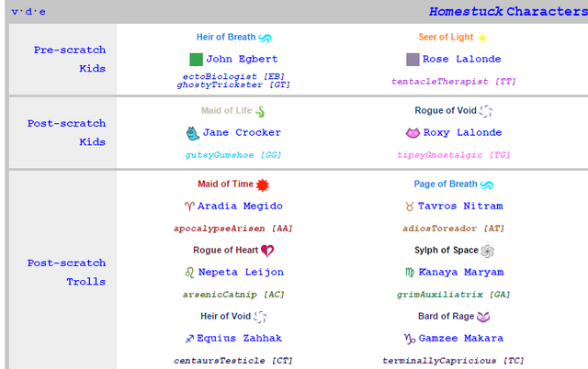Click the Breath icon beside Page of Breath
The image size is (588, 369).
pos(486,184)
